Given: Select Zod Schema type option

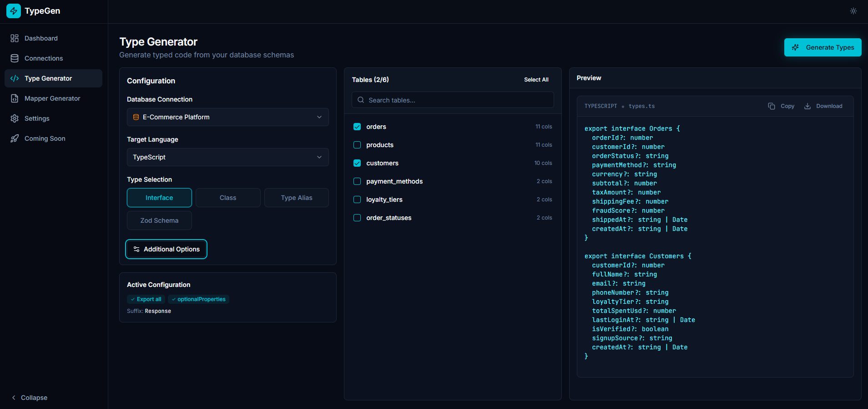Looking at the screenshot, I should 159,220.
